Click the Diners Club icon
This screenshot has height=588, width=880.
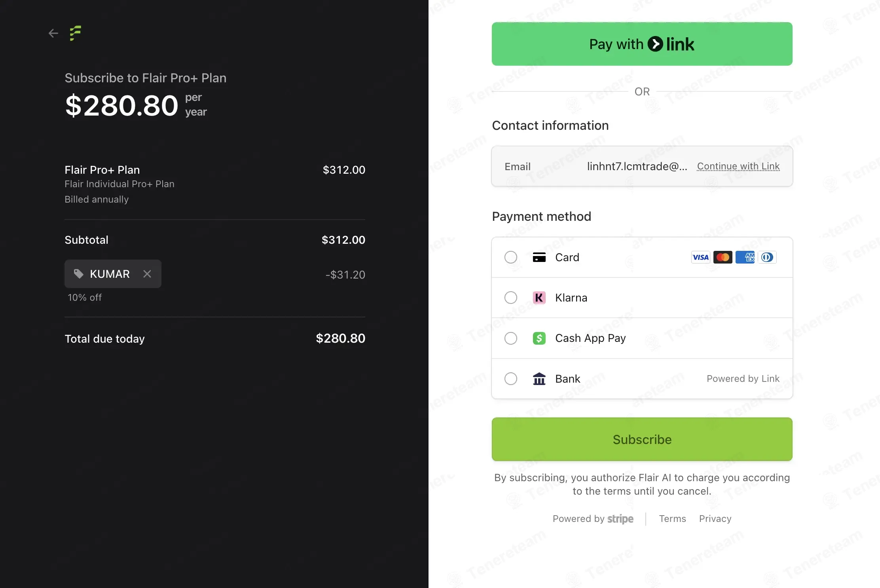coord(767,257)
